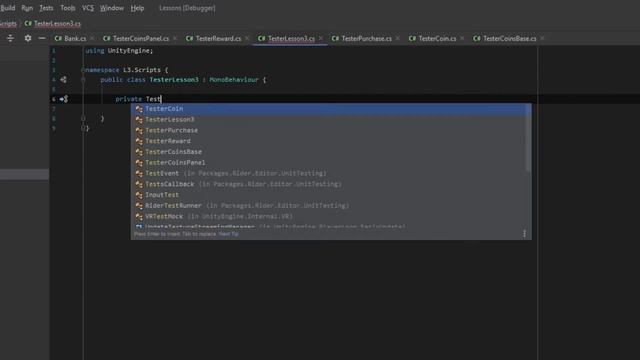Click TesterLesson3.cs in the breadcrumb bar
The width and height of the screenshot is (640, 360).
[x=57, y=24]
